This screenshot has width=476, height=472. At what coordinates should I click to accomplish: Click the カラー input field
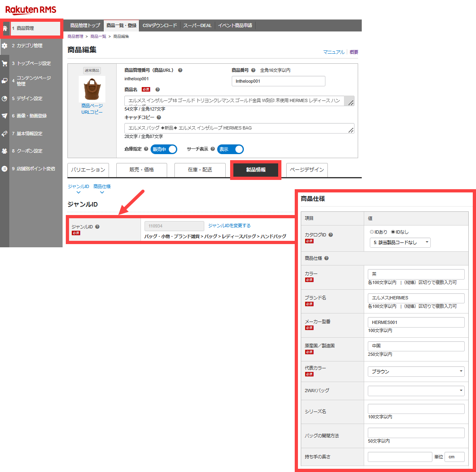pos(416,274)
